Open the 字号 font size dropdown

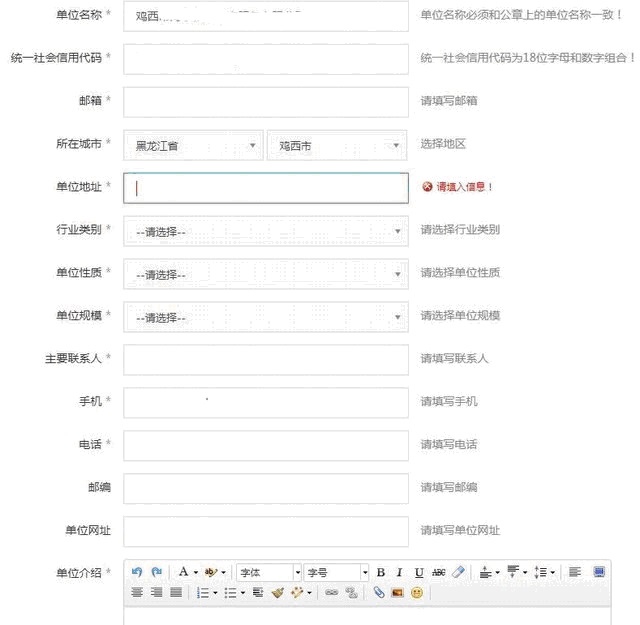click(x=337, y=573)
